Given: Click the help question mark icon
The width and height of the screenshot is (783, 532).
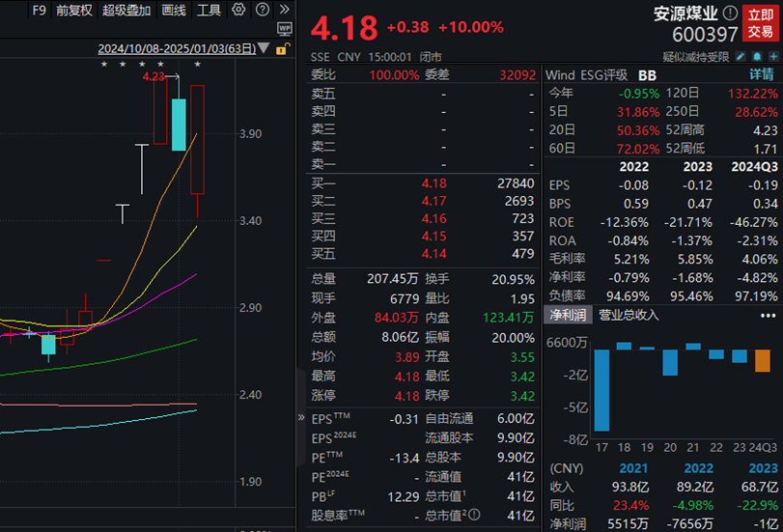Looking at the screenshot, I should coord(262,11).
